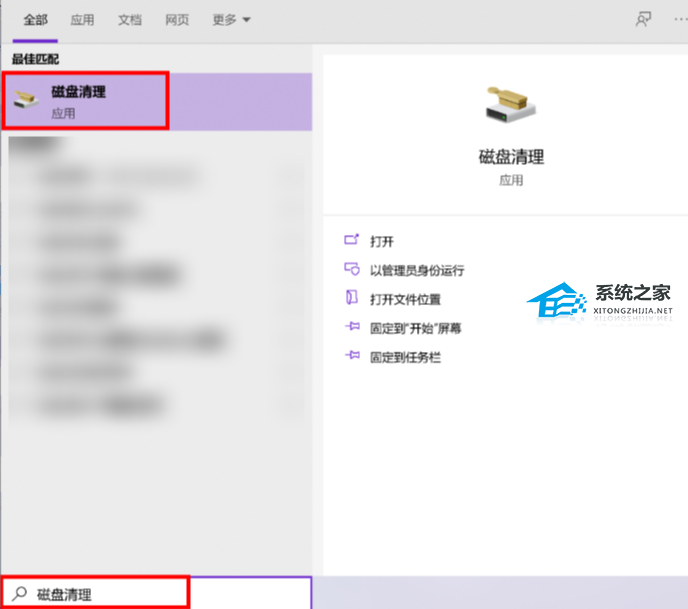Click the 打开 icon in the action list
The height and width of the screenshot is (609, 688).
pos(351,241)
